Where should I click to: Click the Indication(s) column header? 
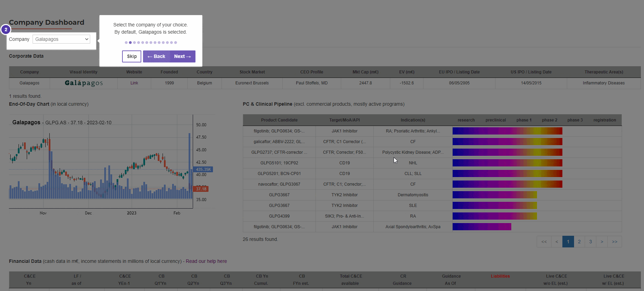tap(413, 120)
